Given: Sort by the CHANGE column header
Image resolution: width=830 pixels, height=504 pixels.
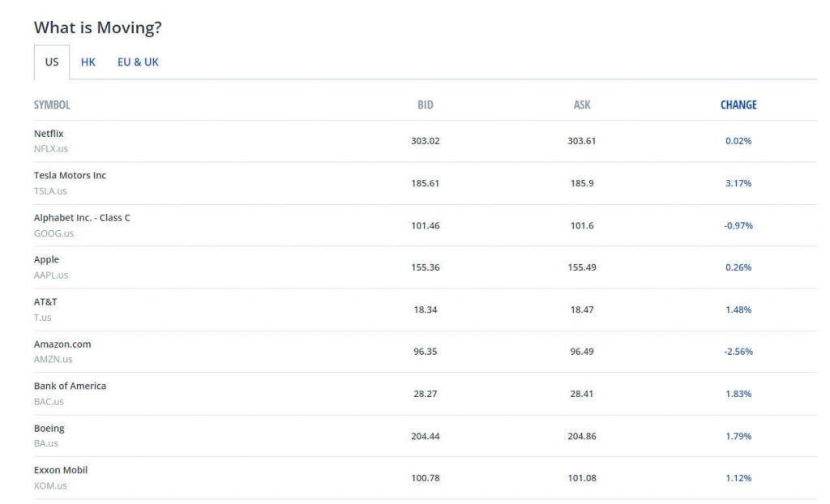Looking at the screenshot, I should pos(738,105).
